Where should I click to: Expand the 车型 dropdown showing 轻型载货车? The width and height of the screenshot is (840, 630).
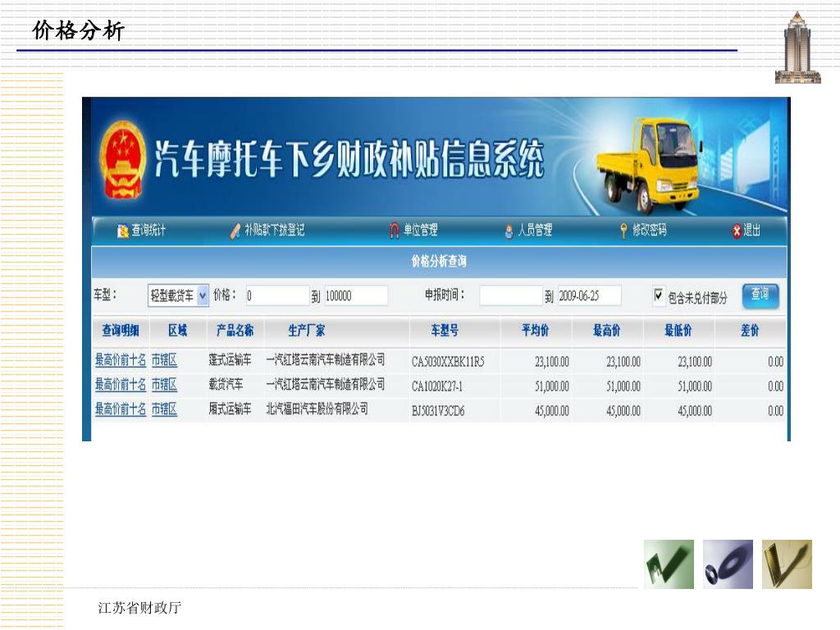(178, 295)
